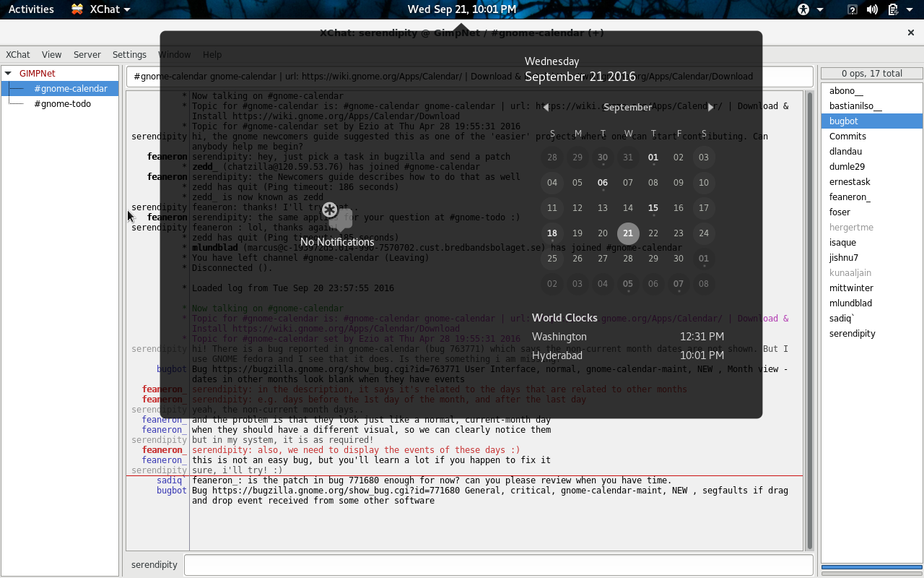The width and height of the screenshot is (924, 578).
Task: Click the volume speaker icon in top bar
Action: pos(872,9)
